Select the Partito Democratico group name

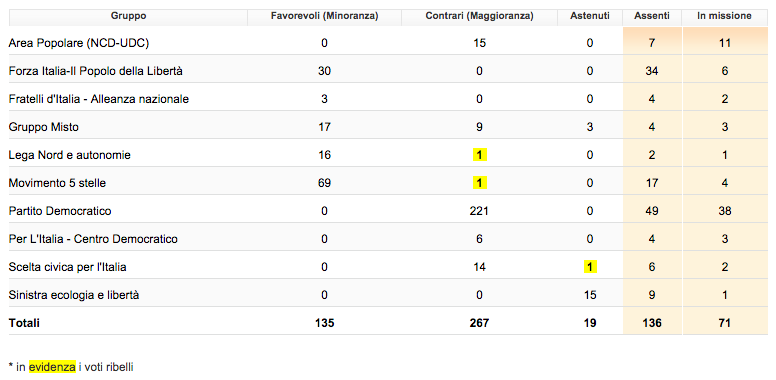tap(60, 211)
